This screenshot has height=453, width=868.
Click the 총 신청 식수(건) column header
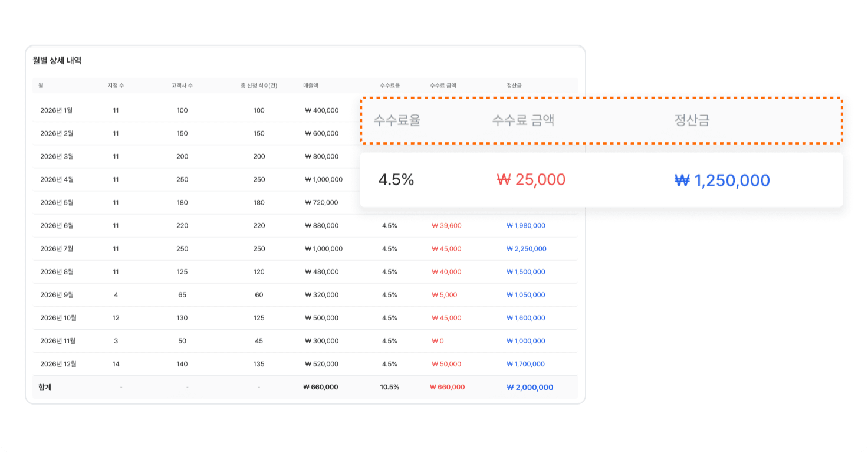click(259, 86)
